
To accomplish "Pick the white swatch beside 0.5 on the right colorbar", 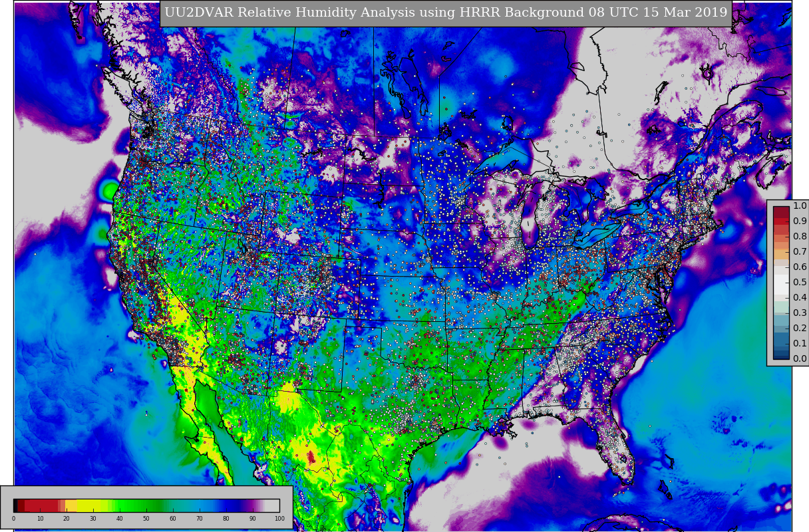I will pyautogui.click(x=781, y=285).
